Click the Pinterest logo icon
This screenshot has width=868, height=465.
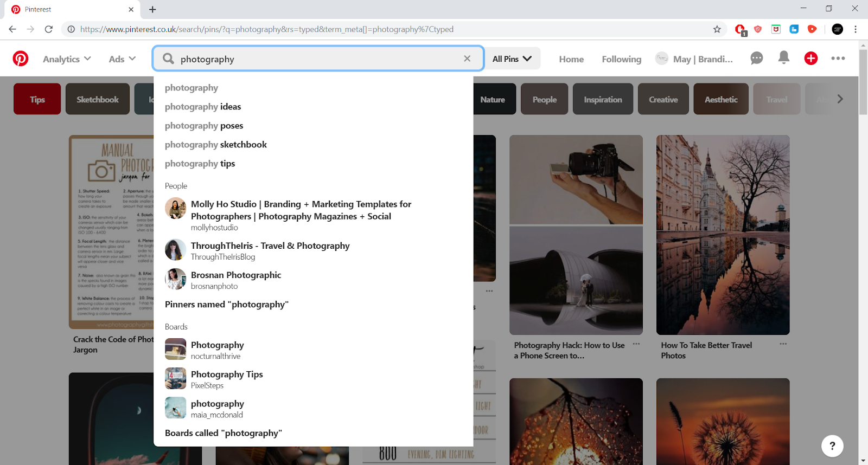[21, 59]
